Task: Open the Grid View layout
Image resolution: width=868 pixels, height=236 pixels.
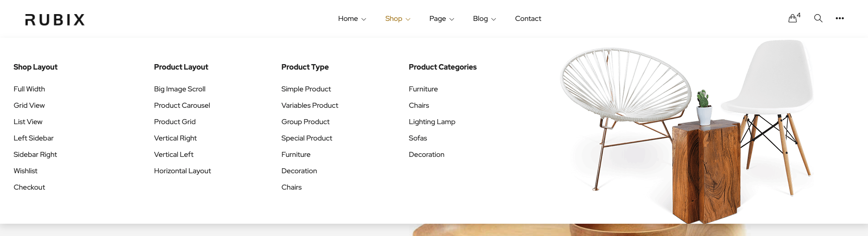Action: click(29, 105)
